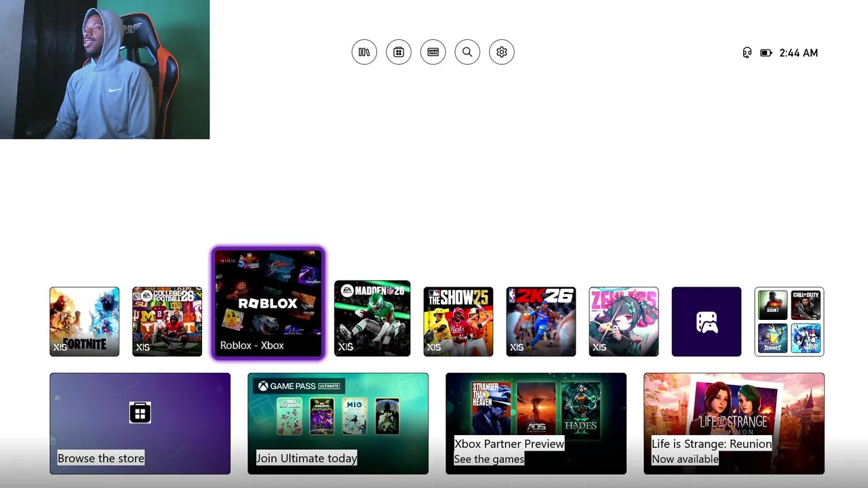Open the Microsoft Store icon in top bar
Screen dimensions: 868x488
click(399, 52)
